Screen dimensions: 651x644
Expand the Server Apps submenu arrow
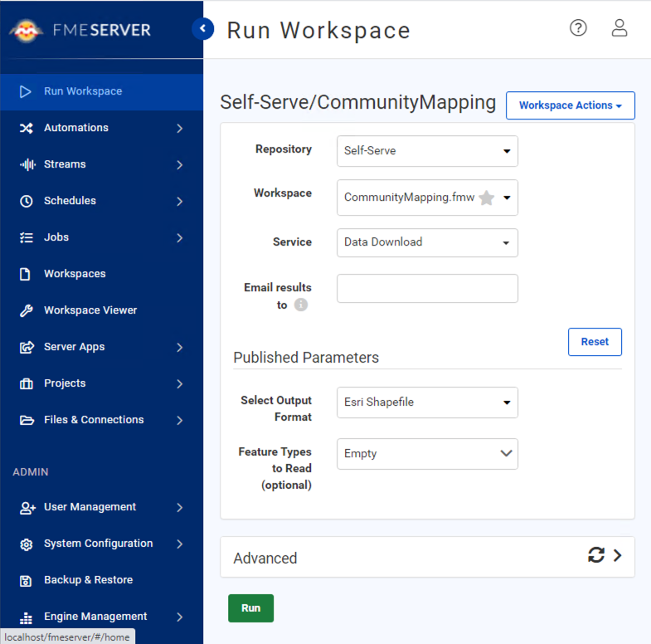click(179, 348)
